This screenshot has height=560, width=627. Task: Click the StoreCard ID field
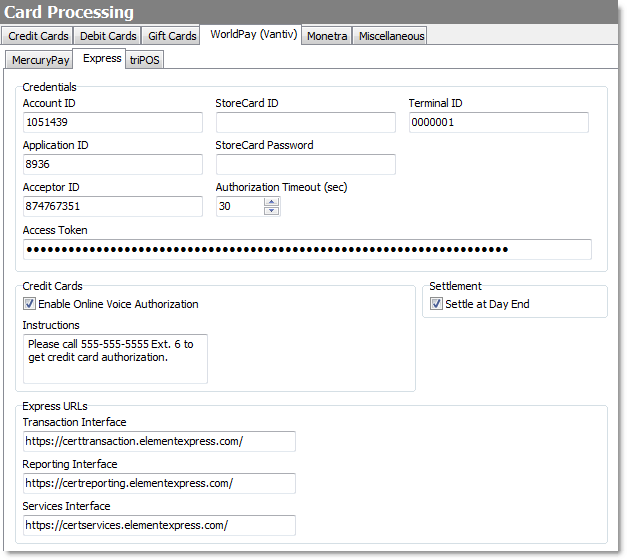pos(306,122)
